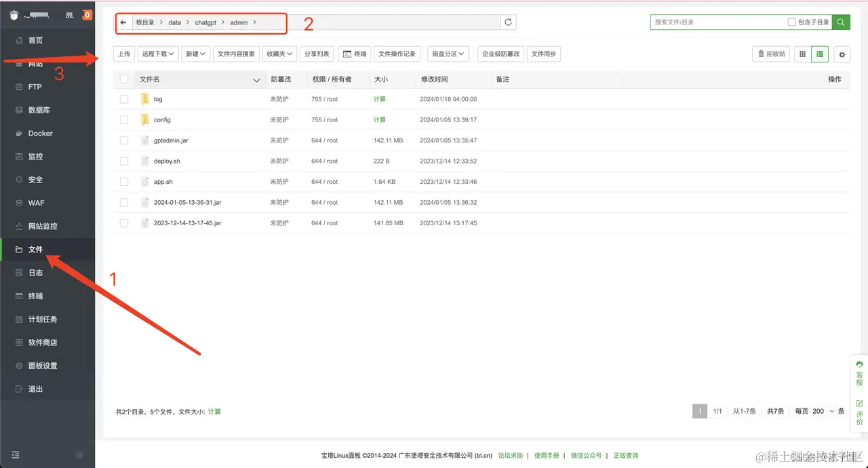Click the app.sh file icon
This screenshot has height=468, width=868.
coord(144,182)
